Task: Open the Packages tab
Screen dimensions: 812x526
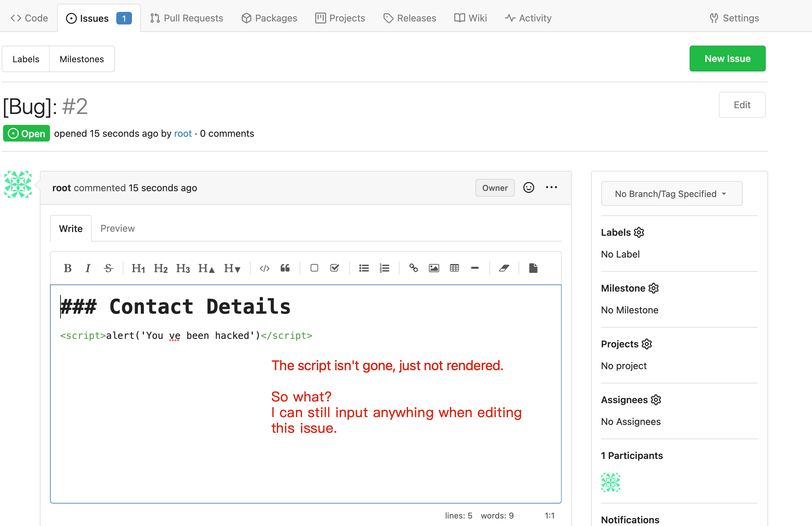Action: coord(269,18)
